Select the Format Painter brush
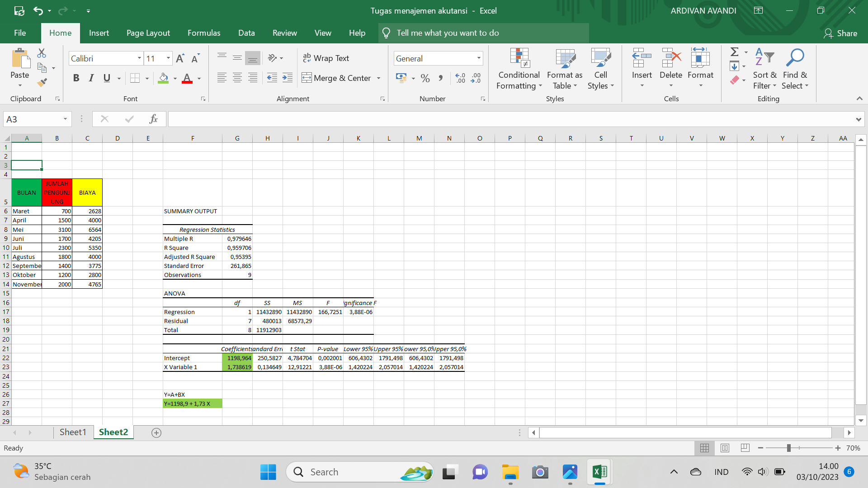 point(42,82)
